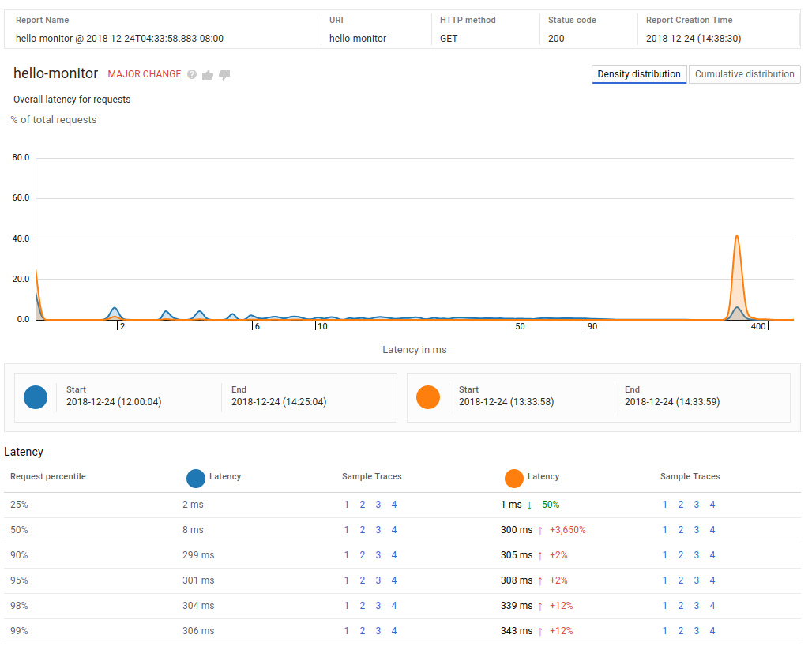
Task: Click the thumbs up feedback icon
Action: click(x=208, y=74)
